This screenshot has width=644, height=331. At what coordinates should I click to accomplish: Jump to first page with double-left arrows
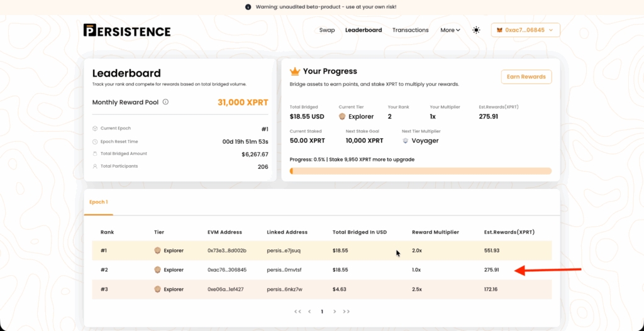297,312
